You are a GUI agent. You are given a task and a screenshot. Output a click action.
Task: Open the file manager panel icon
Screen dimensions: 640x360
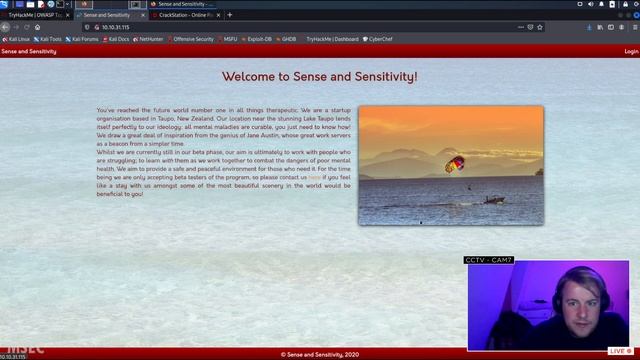coord(30,4)
